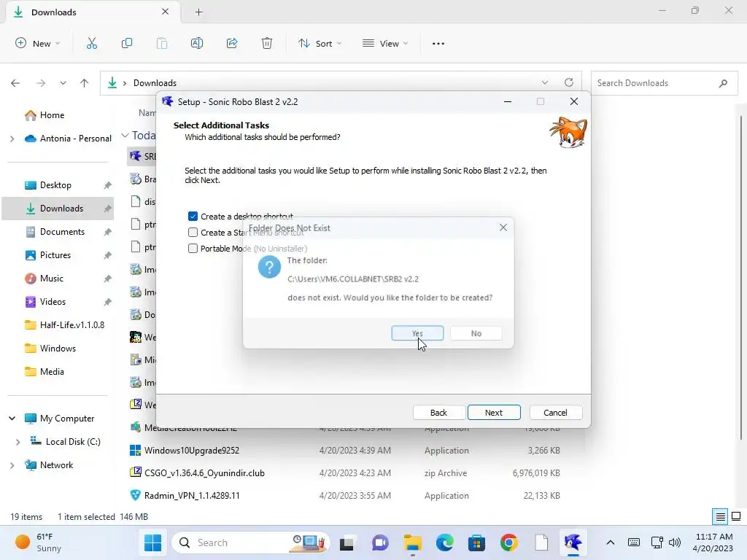Click Next in the setup wizard
Viewport: 747px width, 560px height.
494,413
